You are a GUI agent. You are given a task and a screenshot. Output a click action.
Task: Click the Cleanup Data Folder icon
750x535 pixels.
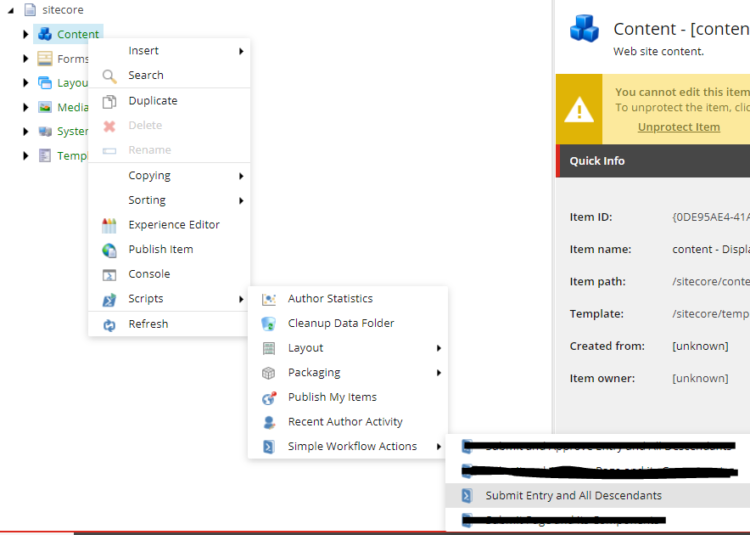click(268, 323)
